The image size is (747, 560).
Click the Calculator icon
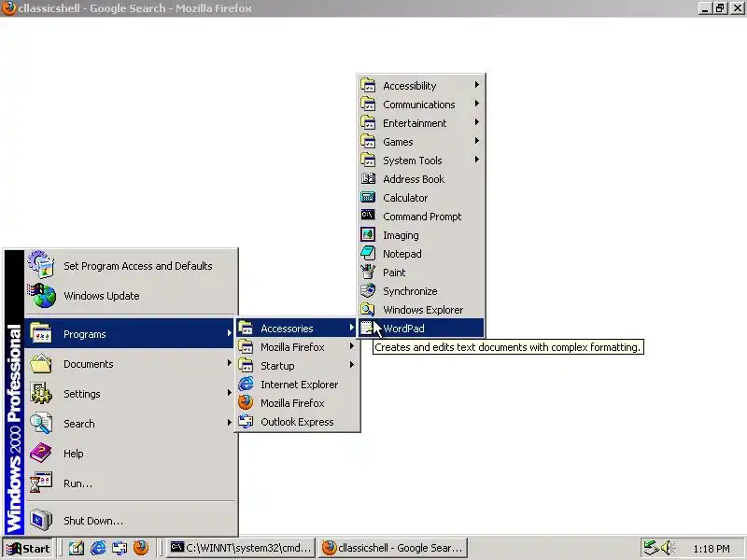367,197
